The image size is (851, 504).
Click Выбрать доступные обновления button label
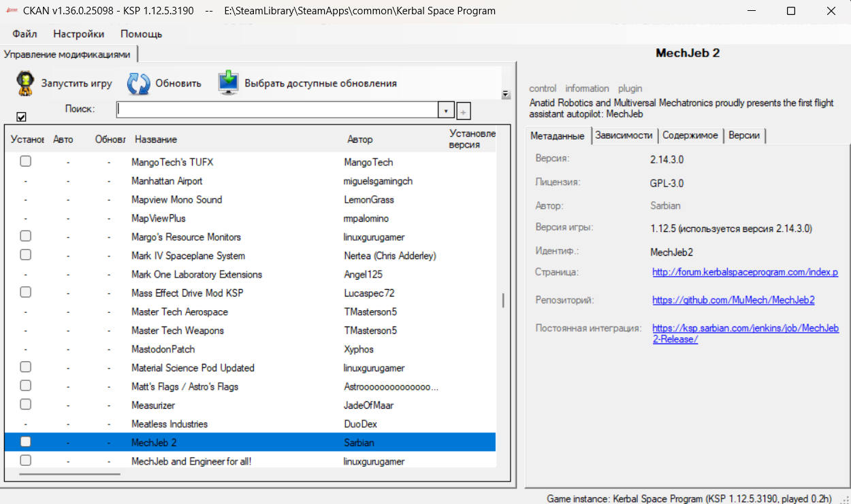pyautogui.click(x=321, y=84)
